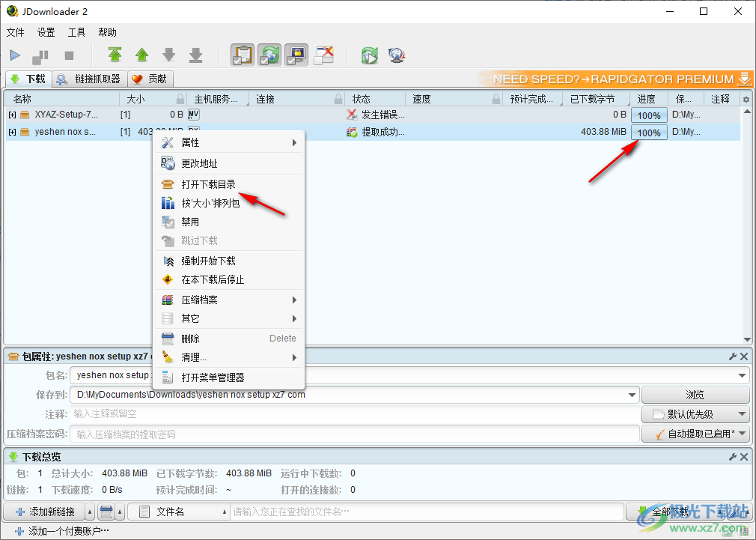Click the reconnect now green icon

(x=370, y=55)
